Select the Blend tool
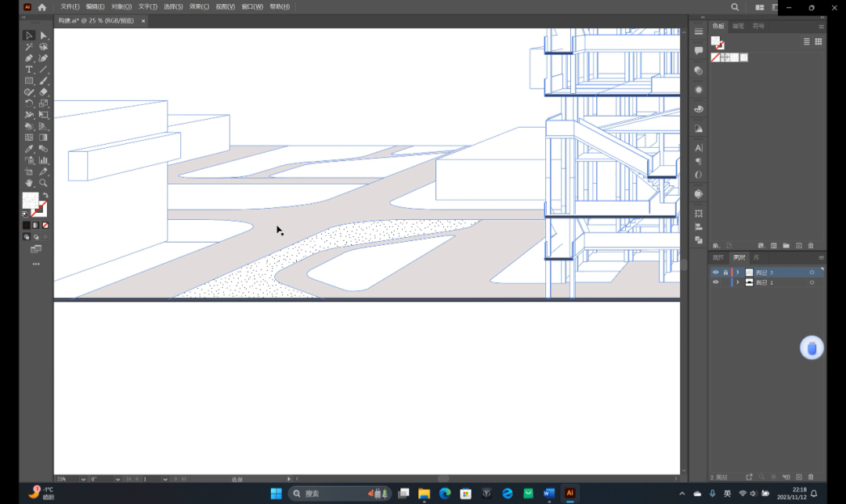The width and height of the screenshot is (846, 504). [x=44, y=149]
